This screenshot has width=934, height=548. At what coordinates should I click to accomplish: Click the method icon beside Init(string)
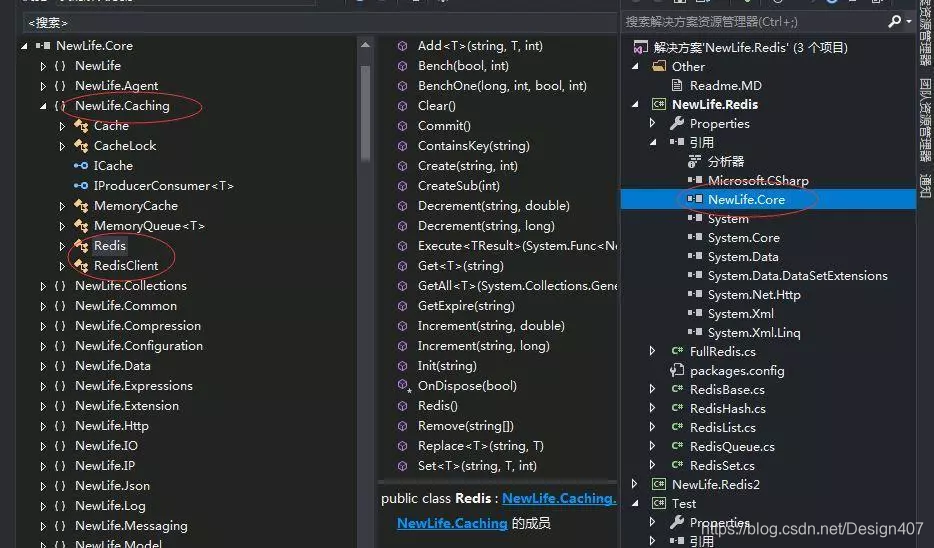[403, 366]
